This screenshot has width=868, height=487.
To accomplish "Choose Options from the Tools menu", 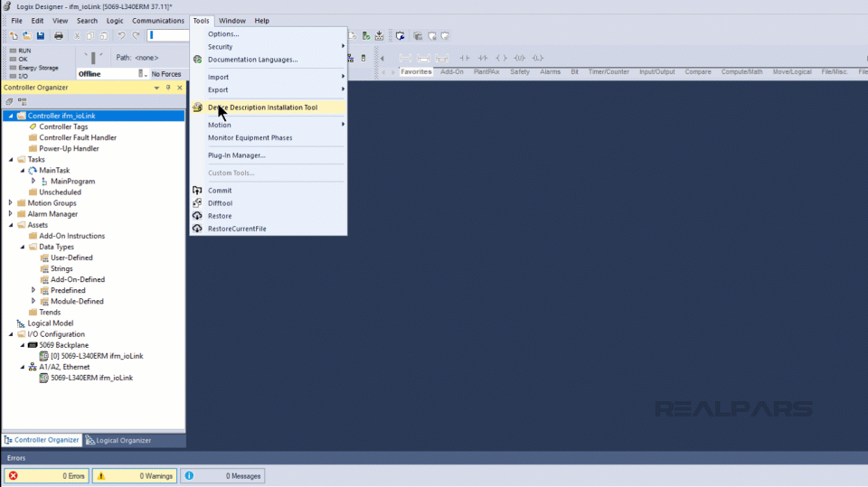I will tap(269, 33).
